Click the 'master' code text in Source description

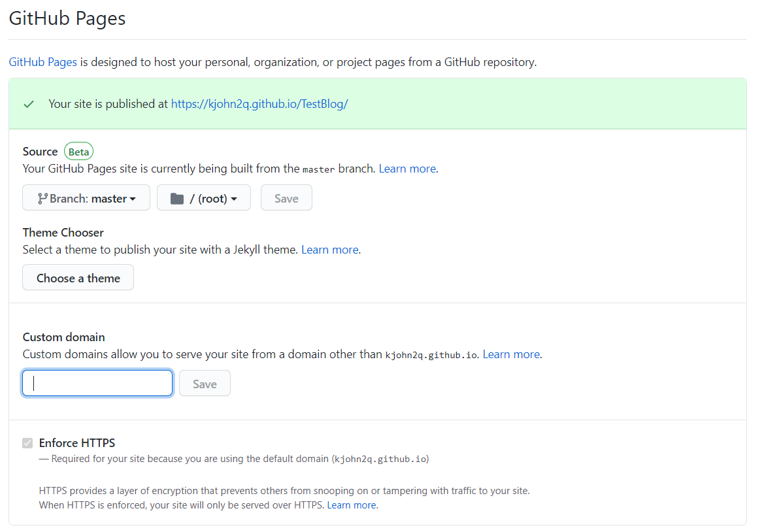[x=318, y=169]
